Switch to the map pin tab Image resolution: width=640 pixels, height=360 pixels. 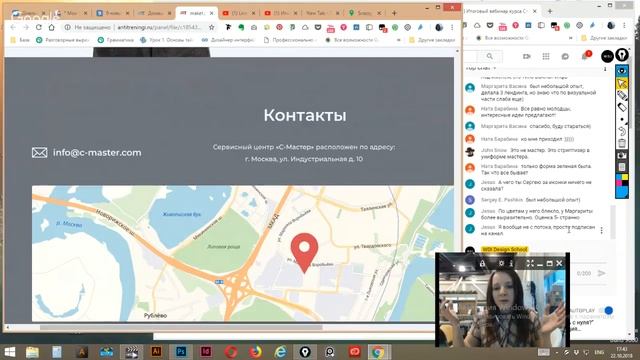(x=364, y=13)
